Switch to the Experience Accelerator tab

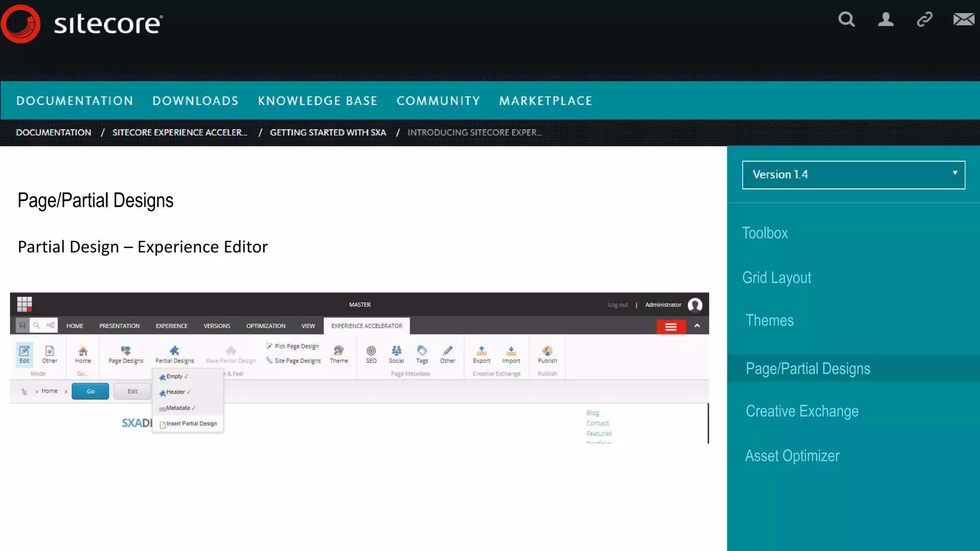tap(367, 326)
